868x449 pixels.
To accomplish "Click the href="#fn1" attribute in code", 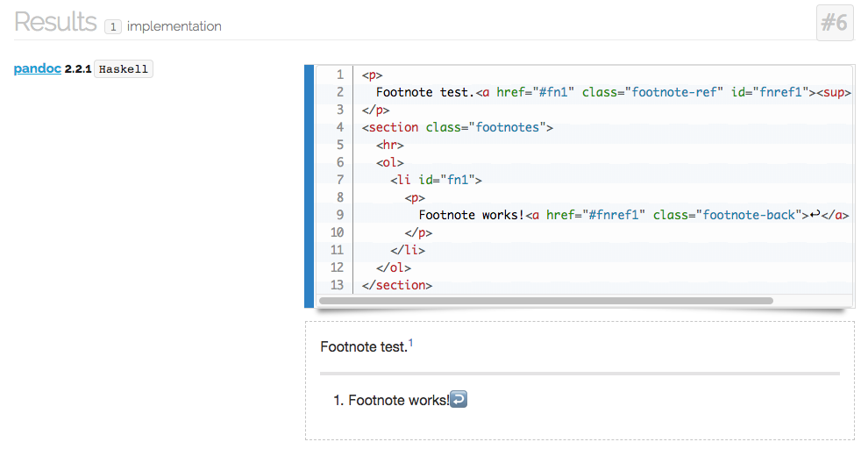I will pyautogui.click(x=535, y=92).
